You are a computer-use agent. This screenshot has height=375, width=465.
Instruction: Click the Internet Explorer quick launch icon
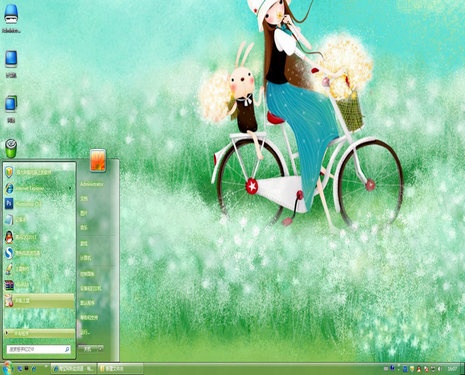34,369
